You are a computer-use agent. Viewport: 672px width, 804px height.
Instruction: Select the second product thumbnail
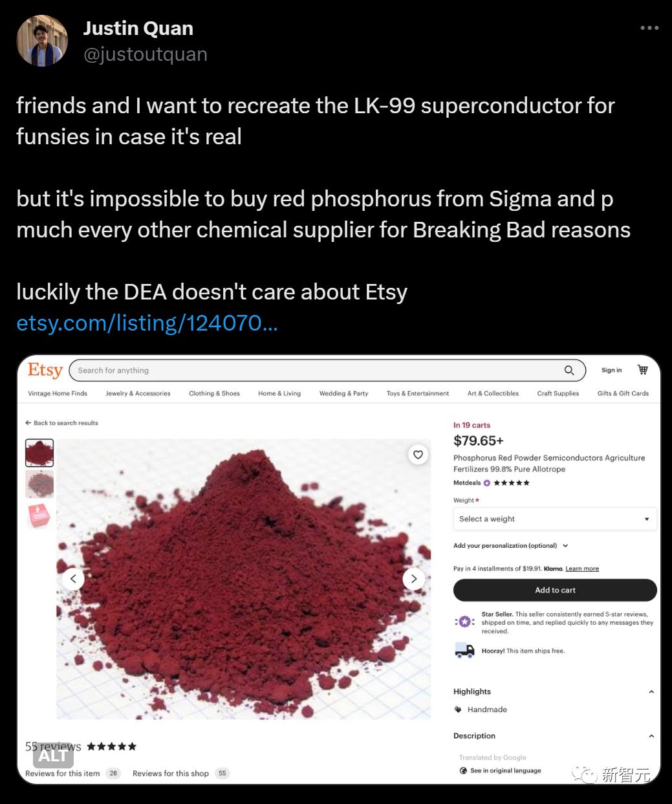[x=39, y=484]
